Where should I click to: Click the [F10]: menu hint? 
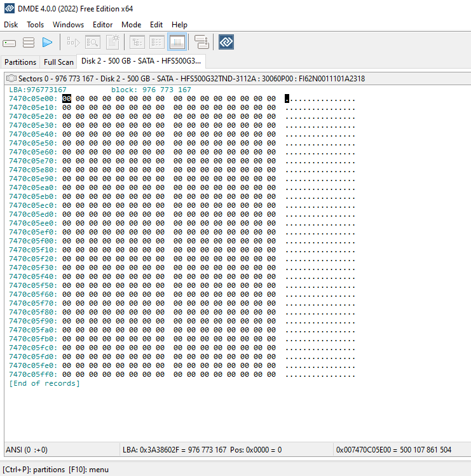[x=89, y=470]
